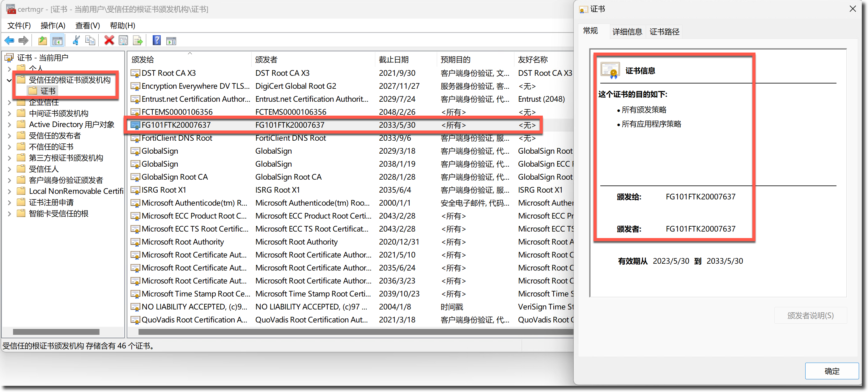Select the FortiClient DNS Root certificate row

click(177, 138)
